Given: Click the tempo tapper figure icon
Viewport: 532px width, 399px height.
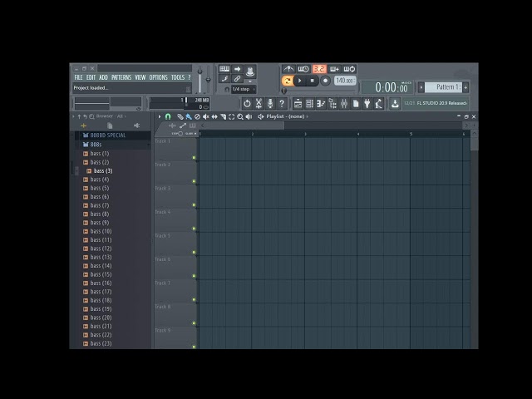Looking at the screenshot, I should (379, 103).
